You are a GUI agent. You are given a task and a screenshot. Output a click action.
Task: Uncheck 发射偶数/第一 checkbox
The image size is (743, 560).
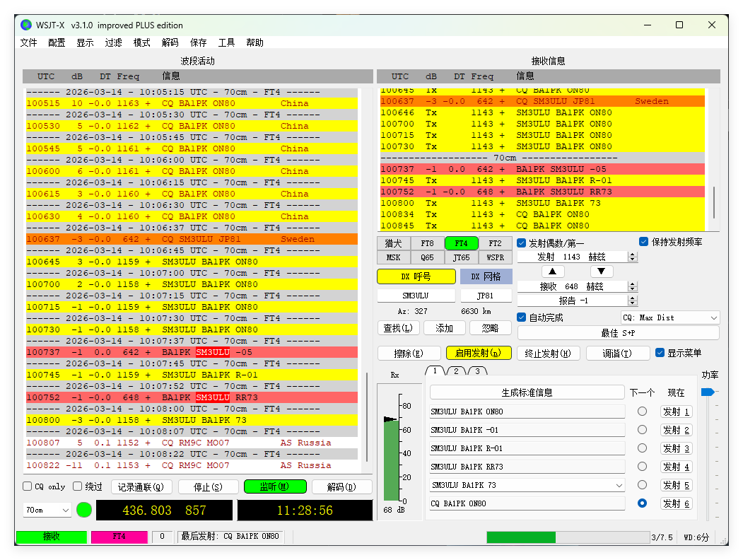pyautogui.click(x=522, y=243)
